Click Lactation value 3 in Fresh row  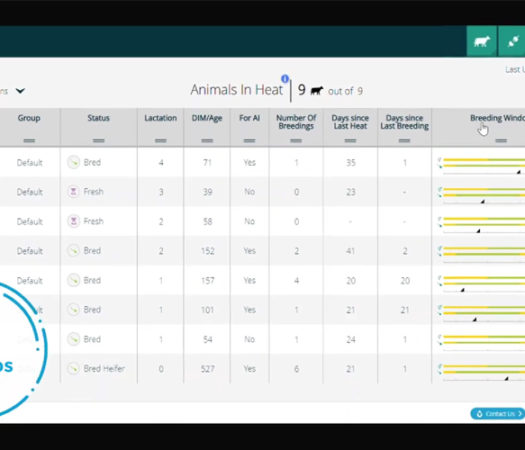click(x=161, y=192)
